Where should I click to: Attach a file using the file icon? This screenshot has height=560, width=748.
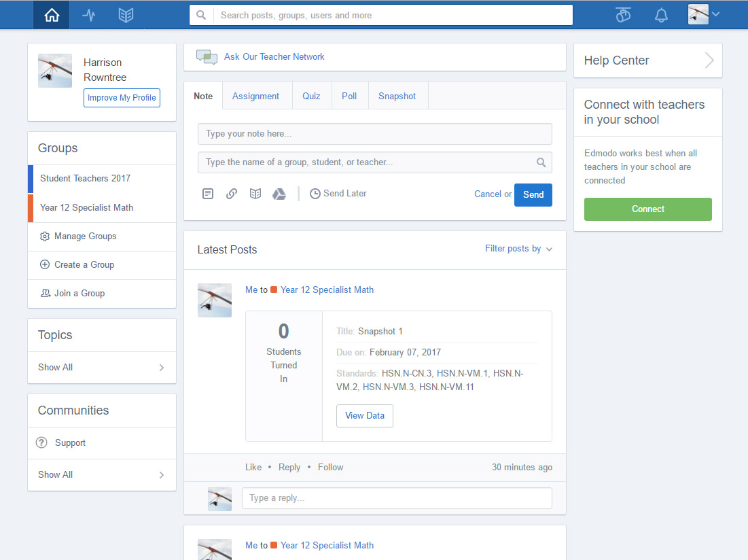[208, 194]
